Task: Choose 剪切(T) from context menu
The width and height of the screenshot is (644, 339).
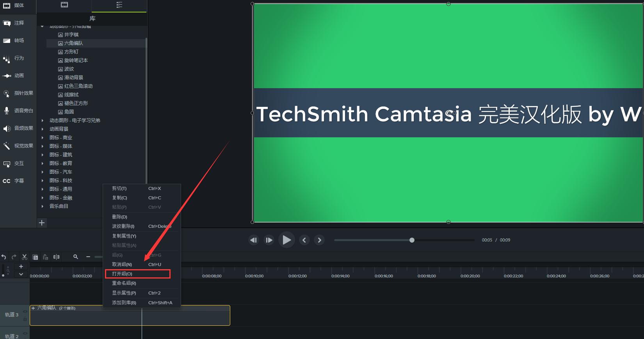Action: point(142,188)
